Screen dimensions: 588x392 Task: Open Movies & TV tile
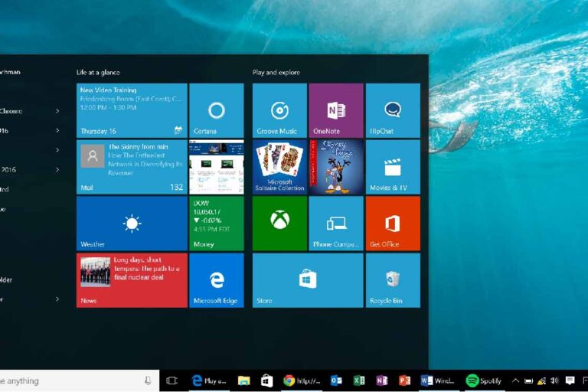click(x=393, y=167)
